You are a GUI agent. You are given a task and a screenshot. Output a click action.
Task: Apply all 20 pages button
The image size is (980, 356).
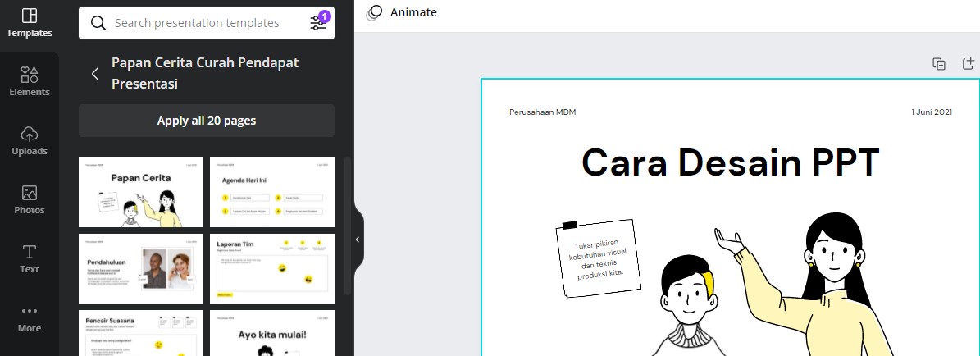206,121
